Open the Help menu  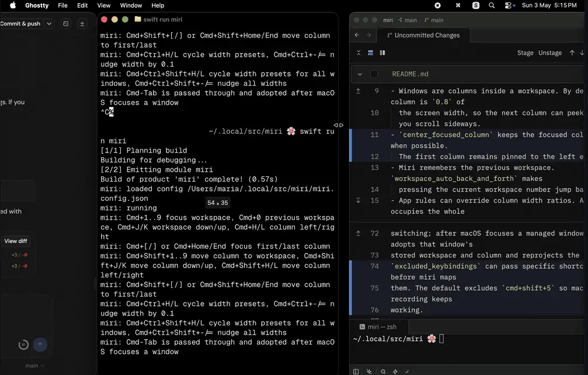coord(158,5)
